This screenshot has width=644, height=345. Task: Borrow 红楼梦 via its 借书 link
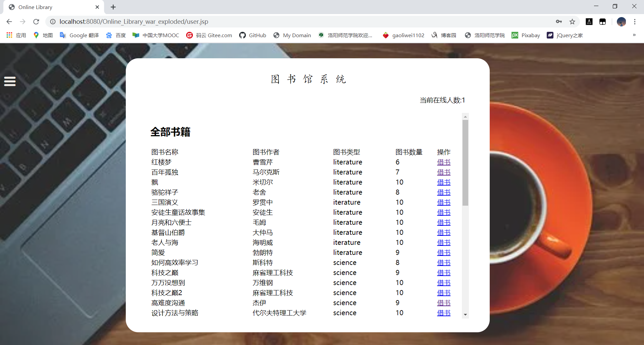443,162
